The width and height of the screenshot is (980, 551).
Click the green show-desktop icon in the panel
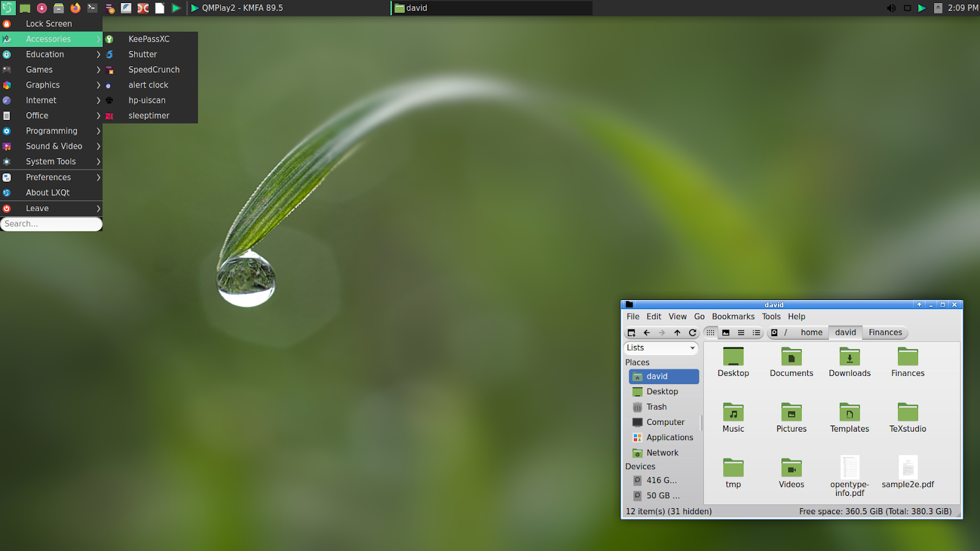click(25, 8)
